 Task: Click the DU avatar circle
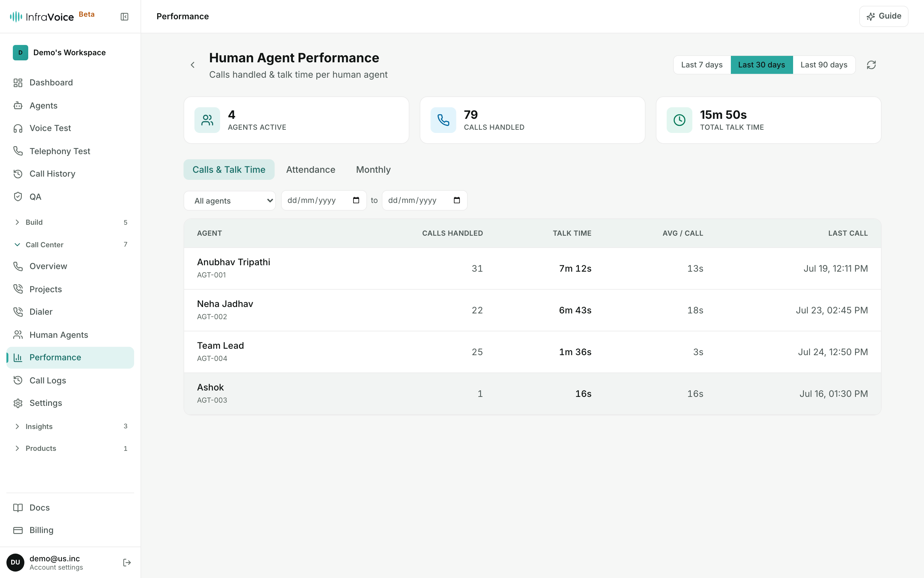pyautogui.click(x=15, y=562)
